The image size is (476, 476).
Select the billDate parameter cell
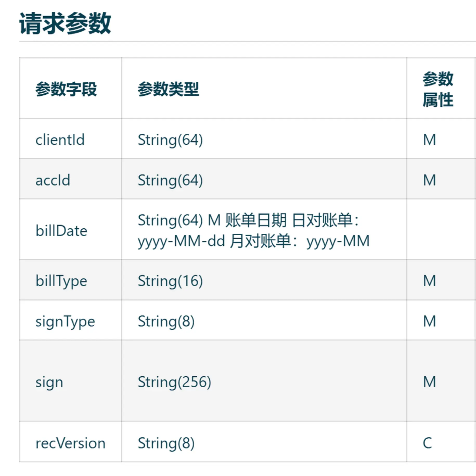coord(61,231)
